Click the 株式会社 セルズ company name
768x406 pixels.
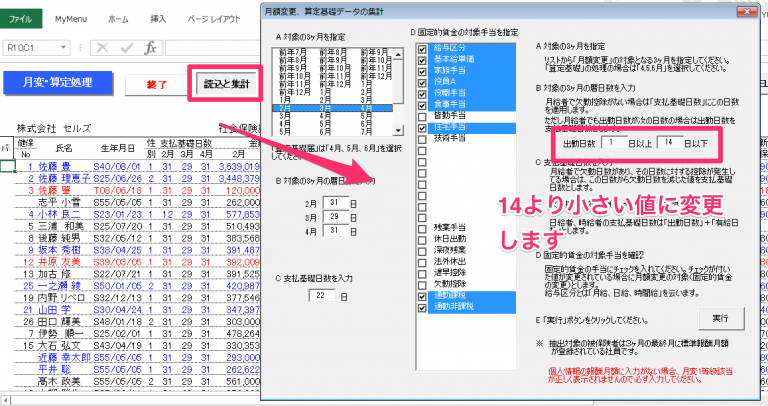(54, 128)
